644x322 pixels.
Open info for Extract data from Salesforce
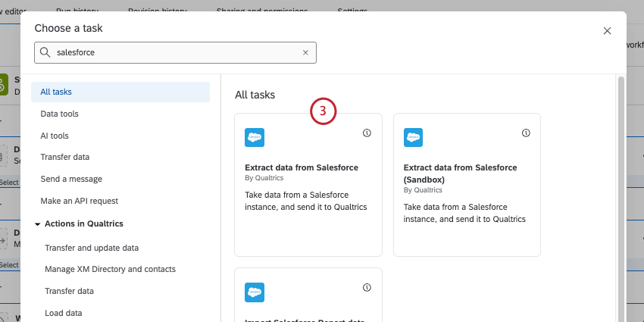pos(367,133)
